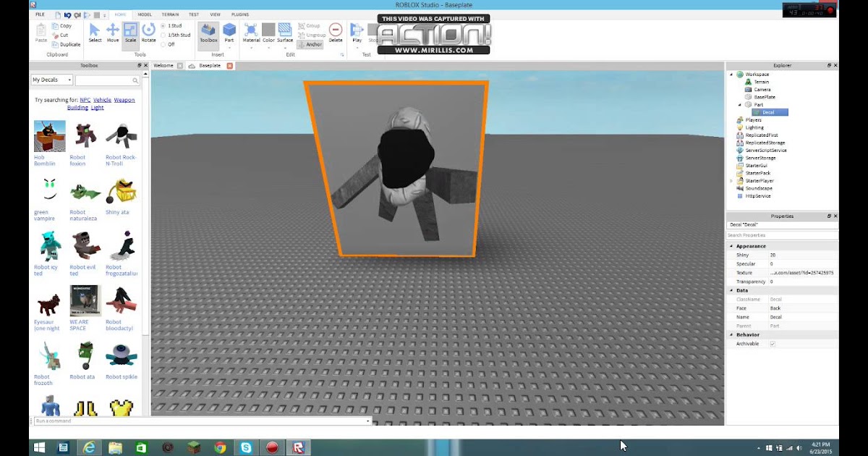This screenshot has height=456, width=868.
Task: Expand the StarterPlayer node
Action: click(731, 181)
